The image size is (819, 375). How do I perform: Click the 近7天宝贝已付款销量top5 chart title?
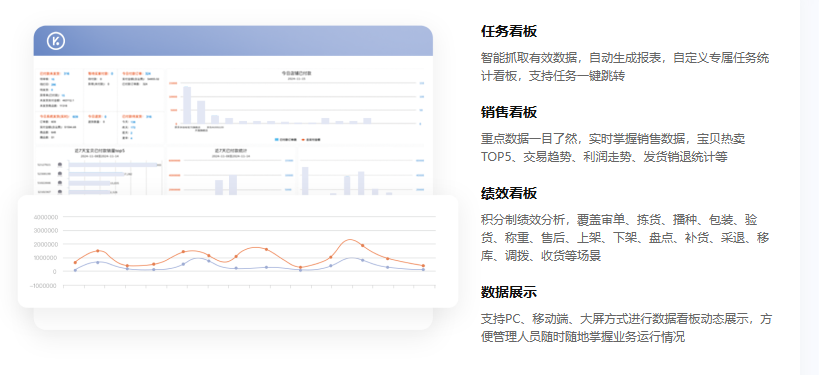101,150
